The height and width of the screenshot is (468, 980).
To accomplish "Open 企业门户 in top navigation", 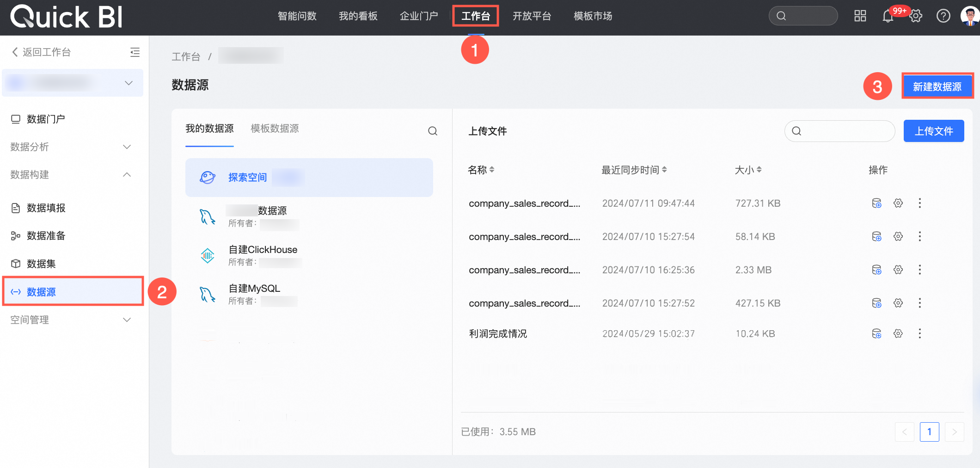I will pos(419,16).
